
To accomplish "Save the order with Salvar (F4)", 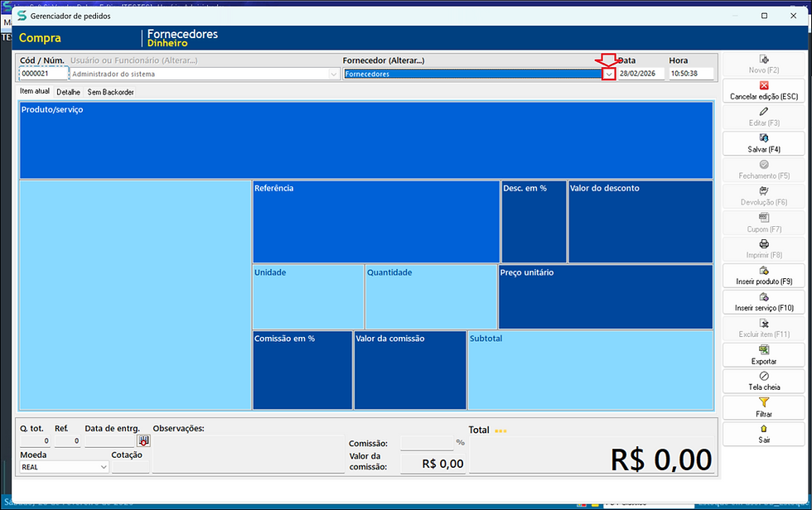I will (764, 143).
